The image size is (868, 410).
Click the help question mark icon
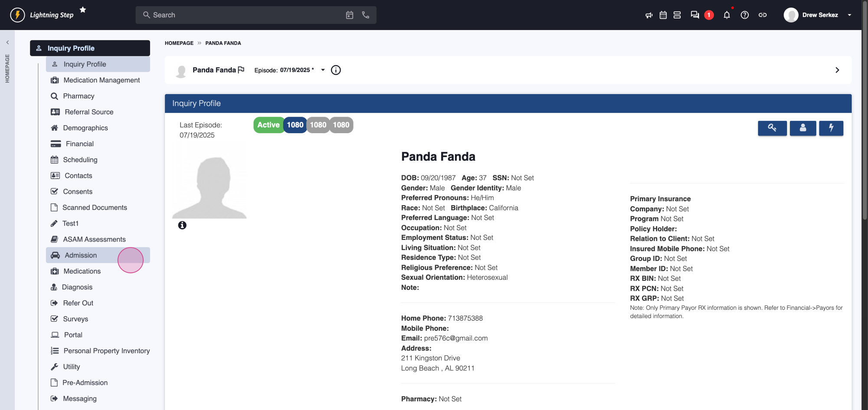tap(744, 15)
